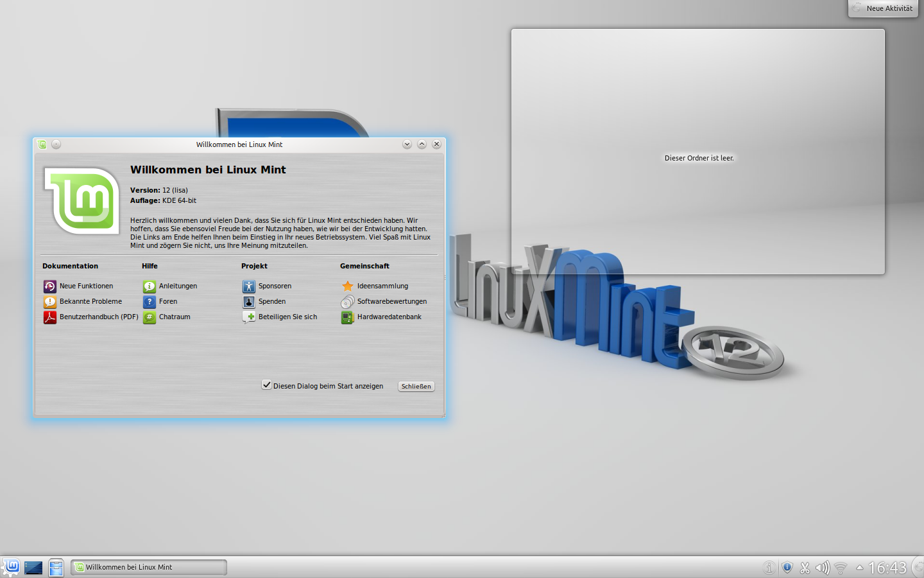Toggle 'Diesen Dialog beim Start anzeigen' checkbox
This screenshot has height=578, width=924.
pyautogui.click(x=266, y=385)
